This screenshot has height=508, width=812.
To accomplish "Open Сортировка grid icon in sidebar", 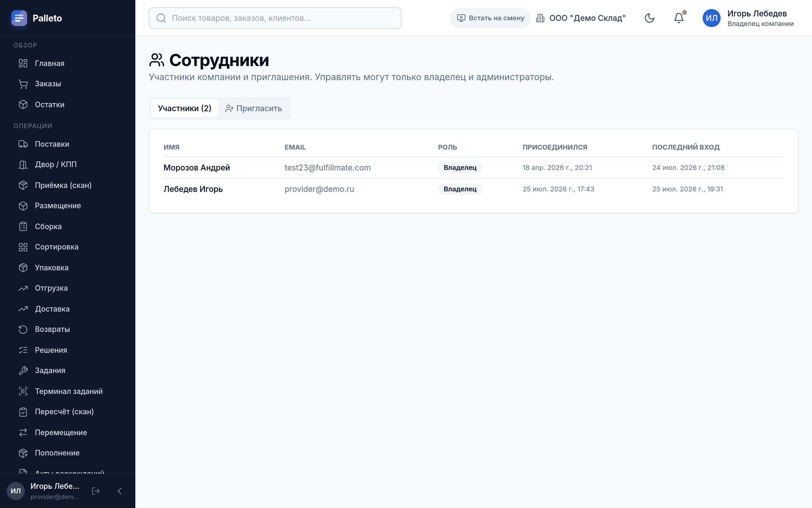I will click(23, 247).
